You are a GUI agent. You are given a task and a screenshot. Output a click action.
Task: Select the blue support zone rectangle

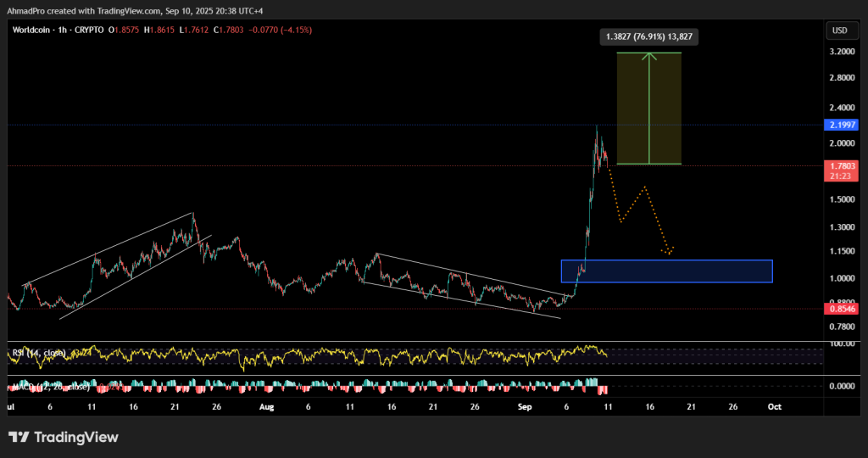666,271
